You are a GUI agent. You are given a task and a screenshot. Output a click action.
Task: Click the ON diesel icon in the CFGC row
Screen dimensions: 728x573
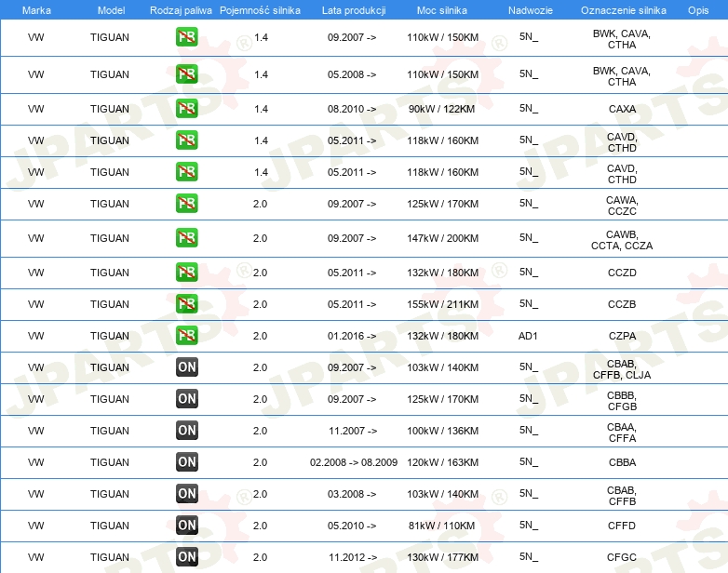(x=186, y=557)
